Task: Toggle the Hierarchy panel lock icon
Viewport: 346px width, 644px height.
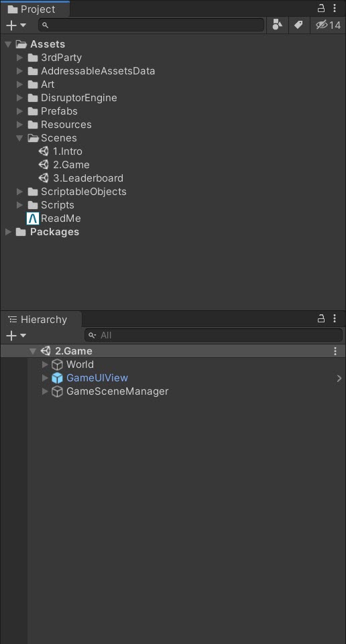Action: (321, 318)
